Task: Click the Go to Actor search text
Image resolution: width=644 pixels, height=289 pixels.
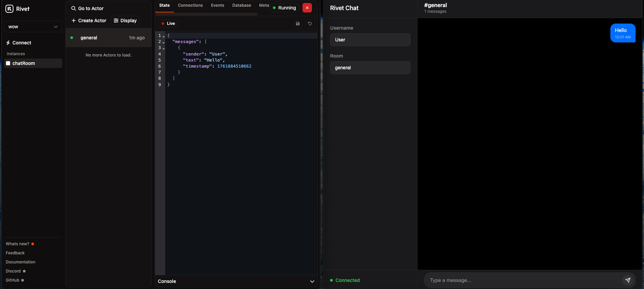Action: 91,8
